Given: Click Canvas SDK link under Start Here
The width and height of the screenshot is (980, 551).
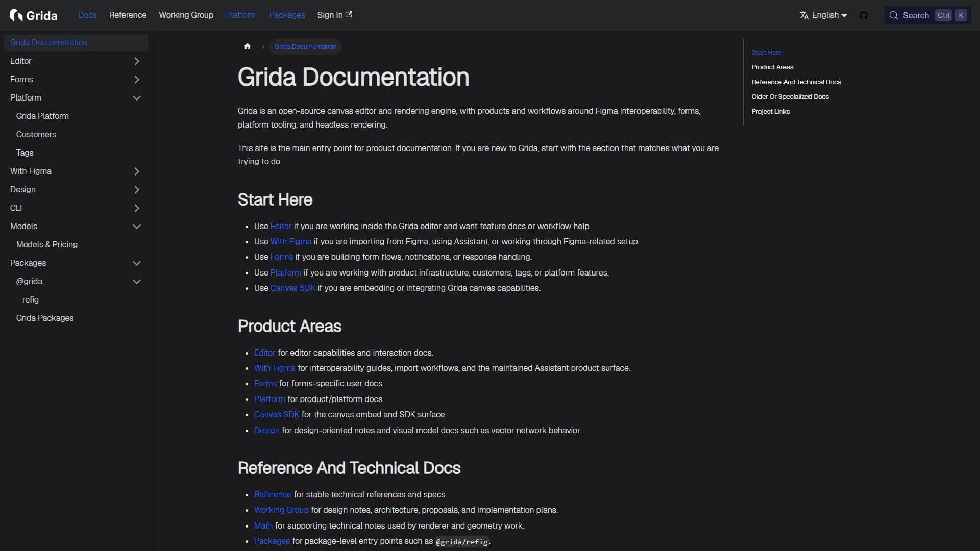Looking at the screenshot, I should click(293, 288).
